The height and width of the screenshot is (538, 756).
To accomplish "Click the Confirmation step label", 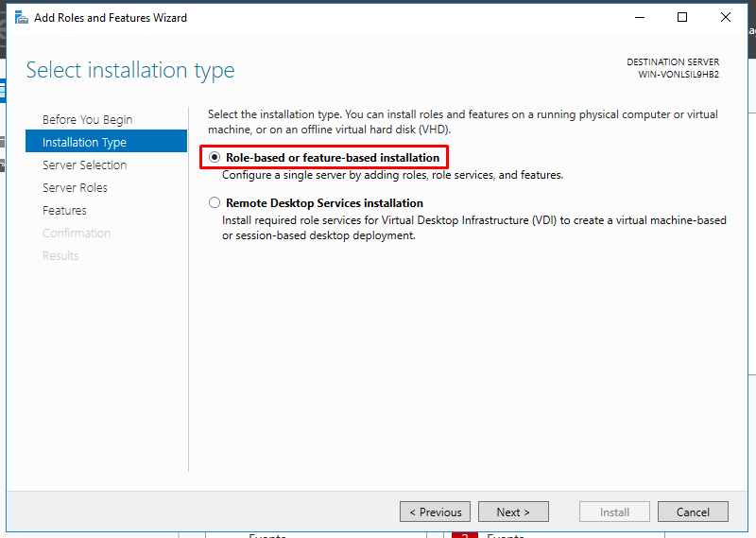I will point(77,233).
